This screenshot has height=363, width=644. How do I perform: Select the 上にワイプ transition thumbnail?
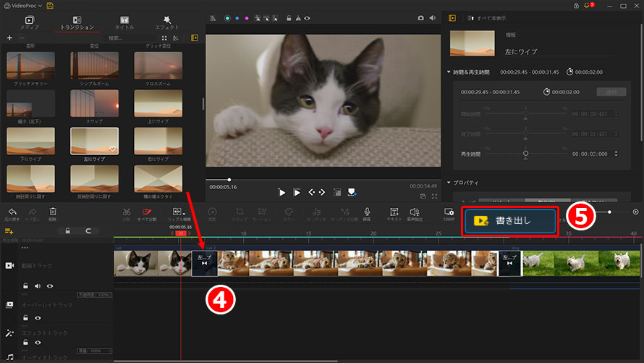tap(158, 103)
